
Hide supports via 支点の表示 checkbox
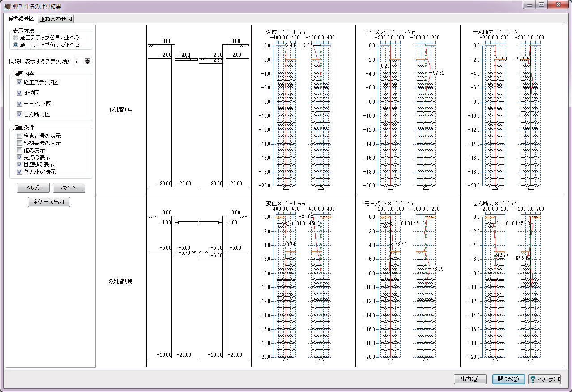pos(19,158)
